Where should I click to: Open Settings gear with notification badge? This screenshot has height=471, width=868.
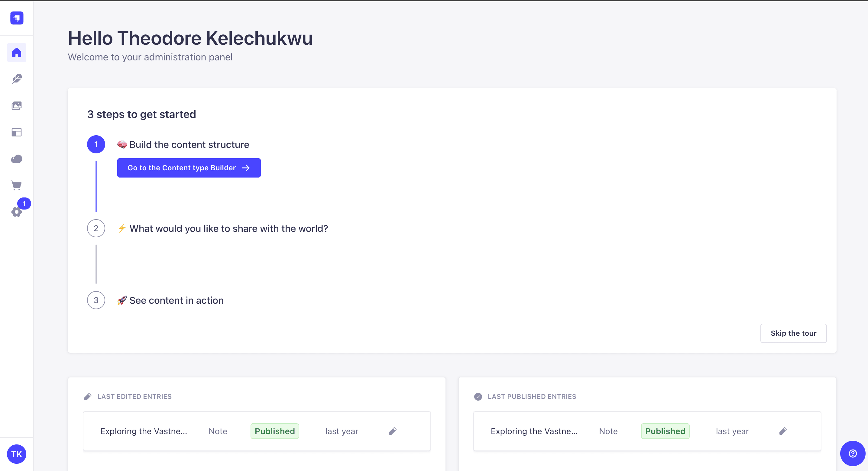(x=17, y=212)
